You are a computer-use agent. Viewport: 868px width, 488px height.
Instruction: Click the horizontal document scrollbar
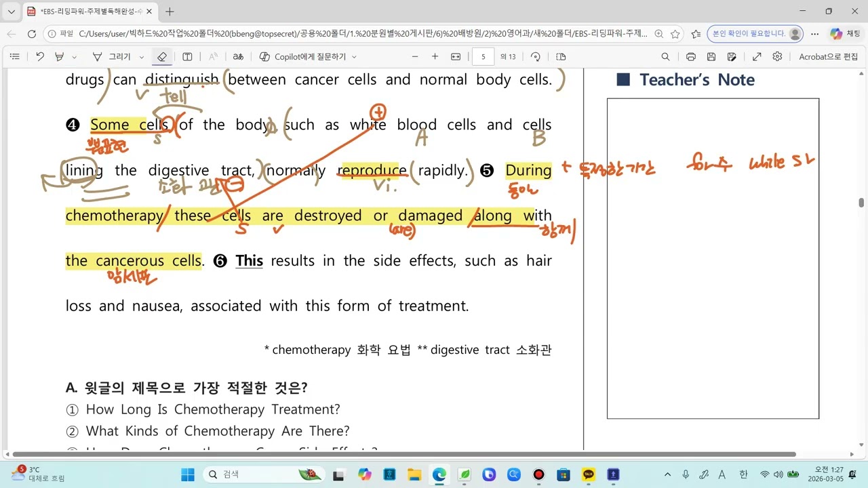click(403, 454)
